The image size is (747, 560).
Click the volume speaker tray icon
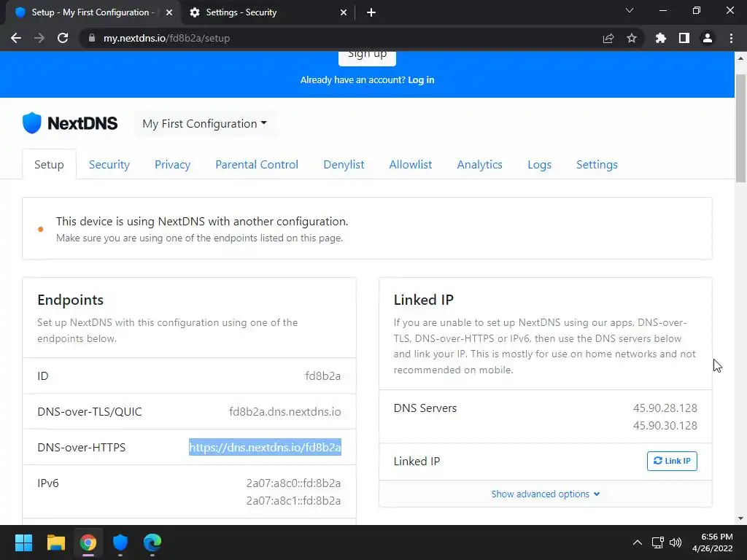click(x=676, y=542)
